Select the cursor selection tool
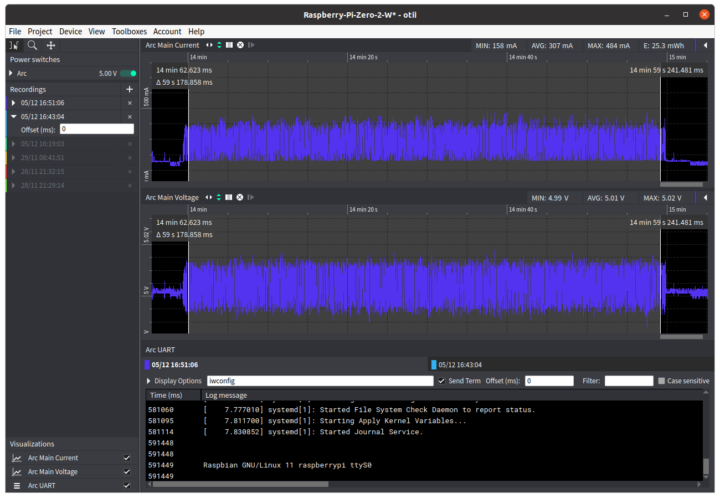The image size is (720, 498). click(x=14, y=45)
